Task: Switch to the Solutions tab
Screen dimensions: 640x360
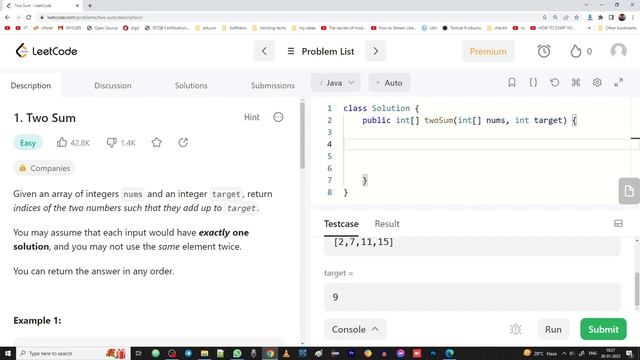Action: 191,85
